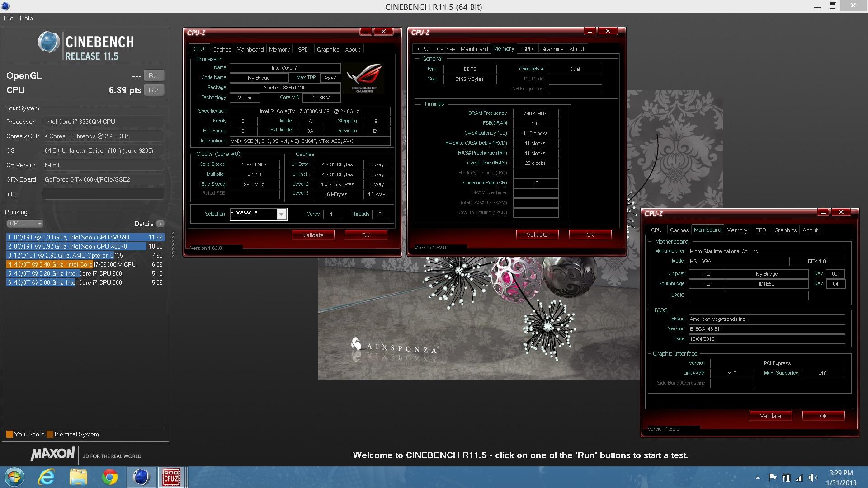Open volume speaker tray icon

[x=813, y=478]
